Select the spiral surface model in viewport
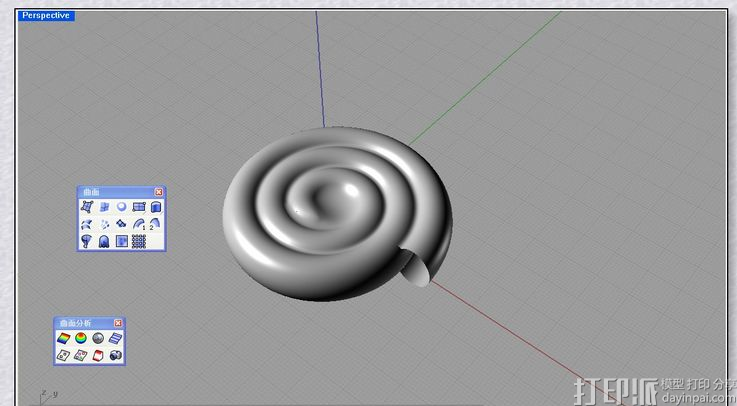Screen dimensions: 737x406 [x=337, y=214]
